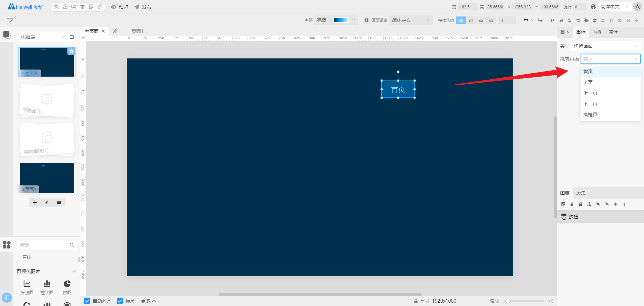644x306 pixels.
Task: Move layer down with the down arrow
Action: (624, 204)
